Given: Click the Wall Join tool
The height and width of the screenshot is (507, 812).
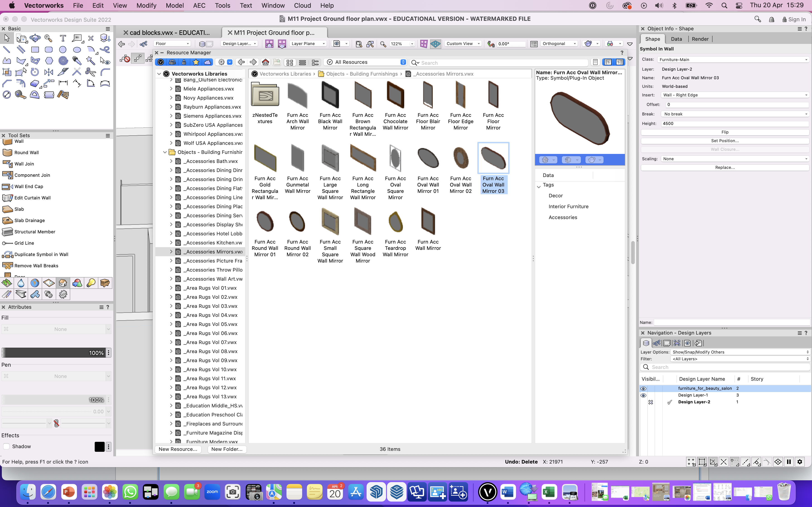Looking at the screenshot, I should [24, 164].
